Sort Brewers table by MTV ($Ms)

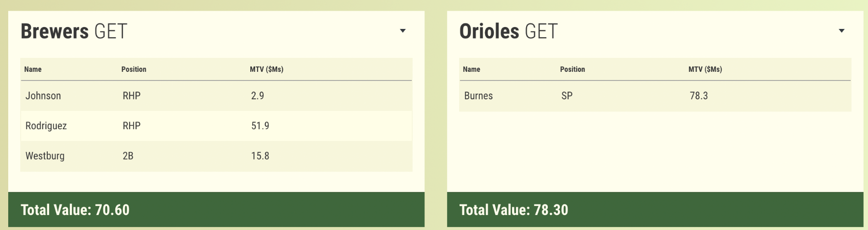point(266,69)
